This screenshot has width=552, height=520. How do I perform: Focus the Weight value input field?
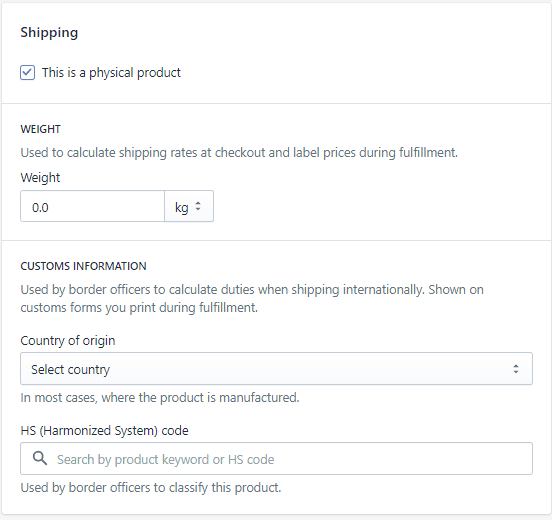(92, 206)
